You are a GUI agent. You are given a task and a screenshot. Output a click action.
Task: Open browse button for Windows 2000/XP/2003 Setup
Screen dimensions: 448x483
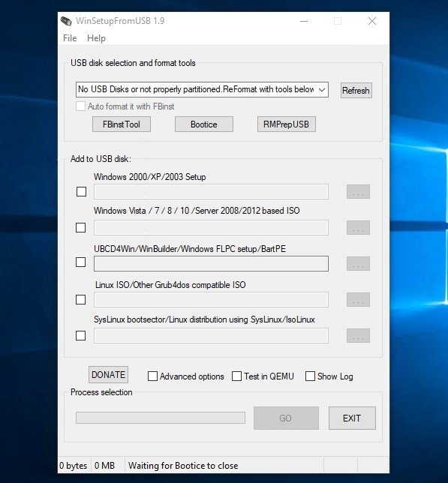358,191
